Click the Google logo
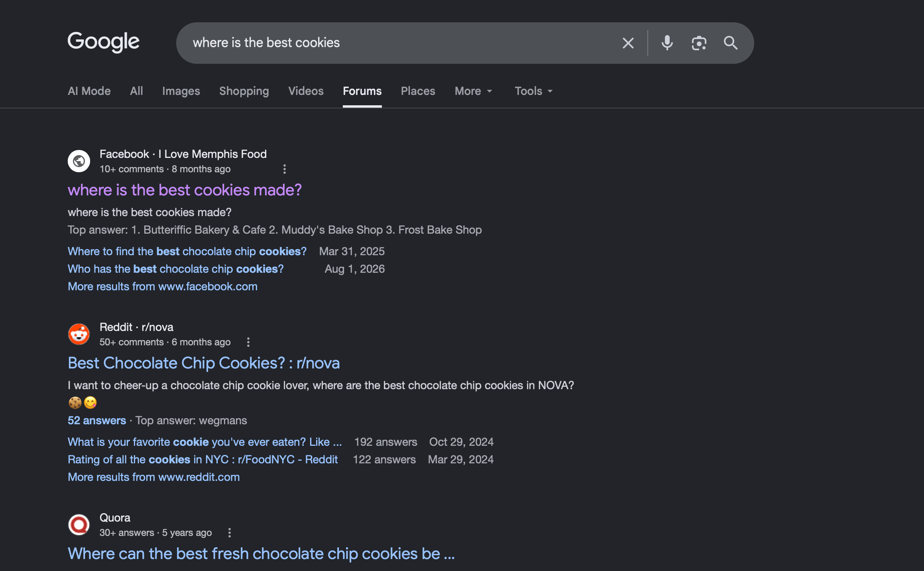 pos(104,42)
